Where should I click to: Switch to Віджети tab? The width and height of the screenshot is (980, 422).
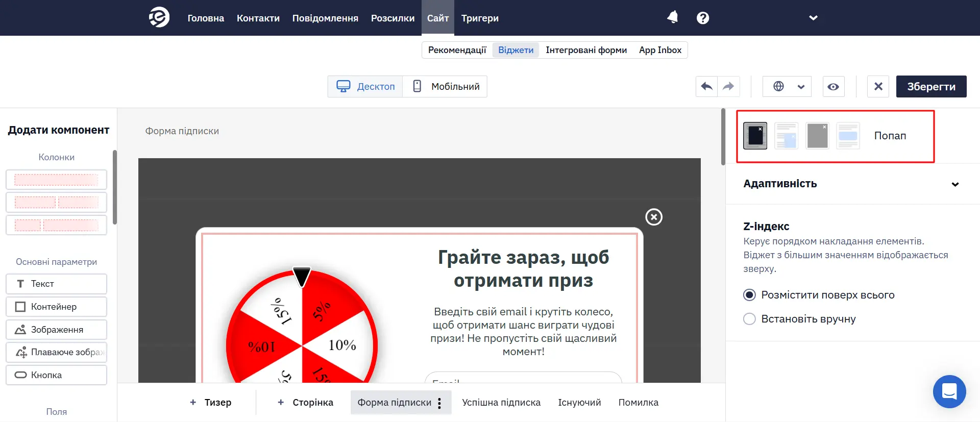coord(516,50)
